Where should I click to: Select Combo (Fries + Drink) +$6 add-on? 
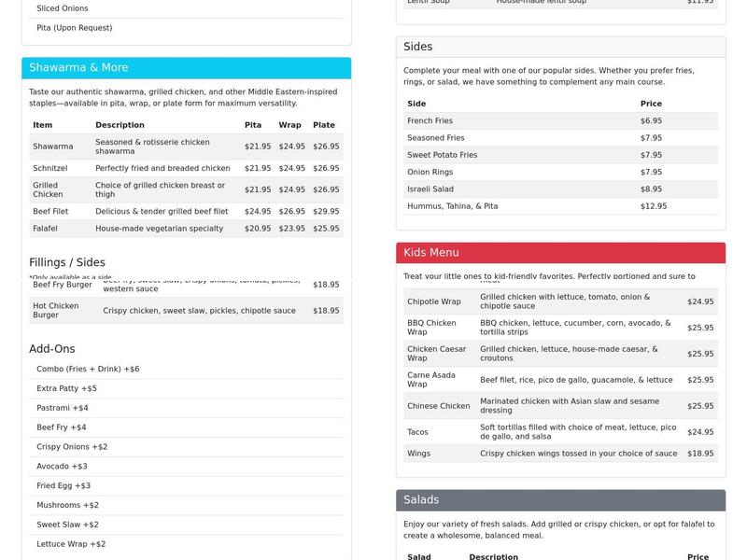click(x=186, y=369)
